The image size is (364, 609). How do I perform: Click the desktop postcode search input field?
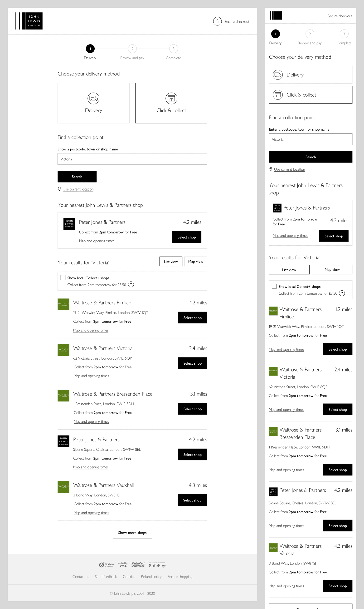click(x=132, y=159)
